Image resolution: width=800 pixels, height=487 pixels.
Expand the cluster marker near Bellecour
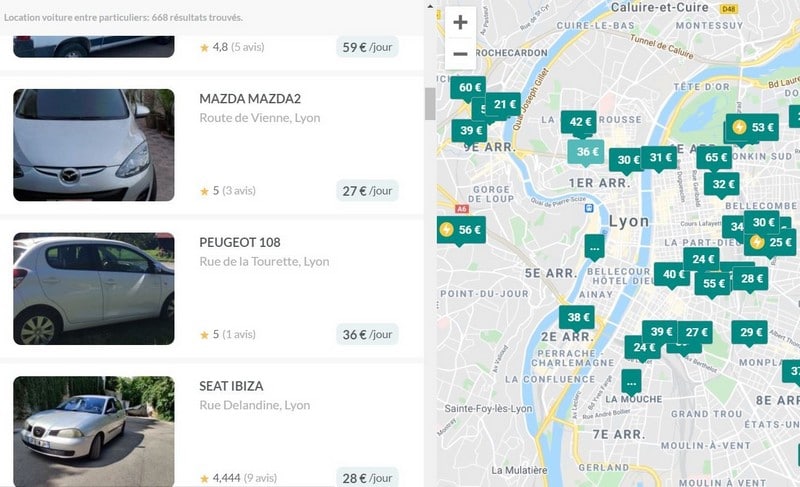(x=594, y=248)
